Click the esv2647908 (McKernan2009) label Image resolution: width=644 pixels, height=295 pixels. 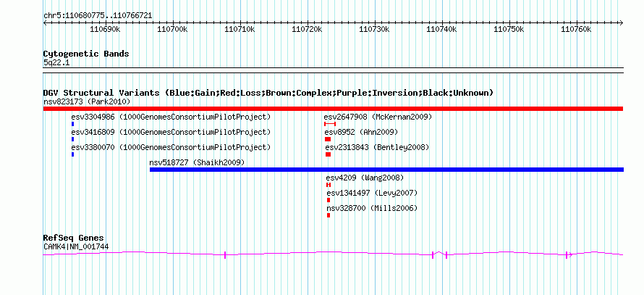click(x=378, y=117)
